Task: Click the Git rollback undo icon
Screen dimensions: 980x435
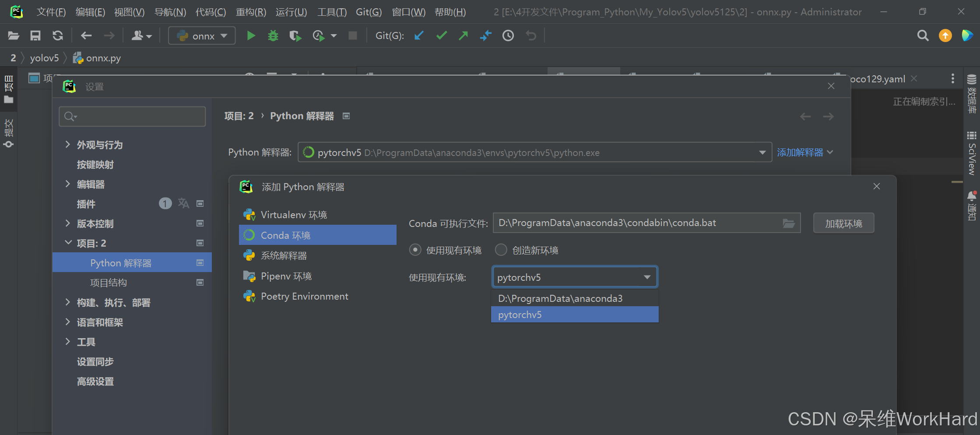Action: click(531, 35)
